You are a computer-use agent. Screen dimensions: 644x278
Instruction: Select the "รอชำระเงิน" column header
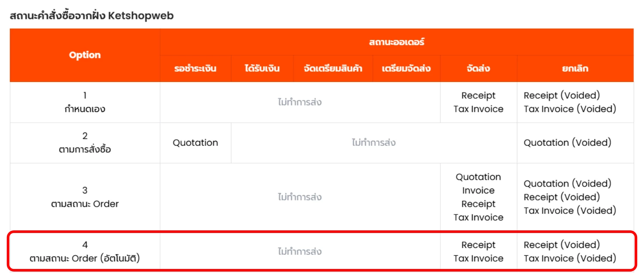coord(195,69)
